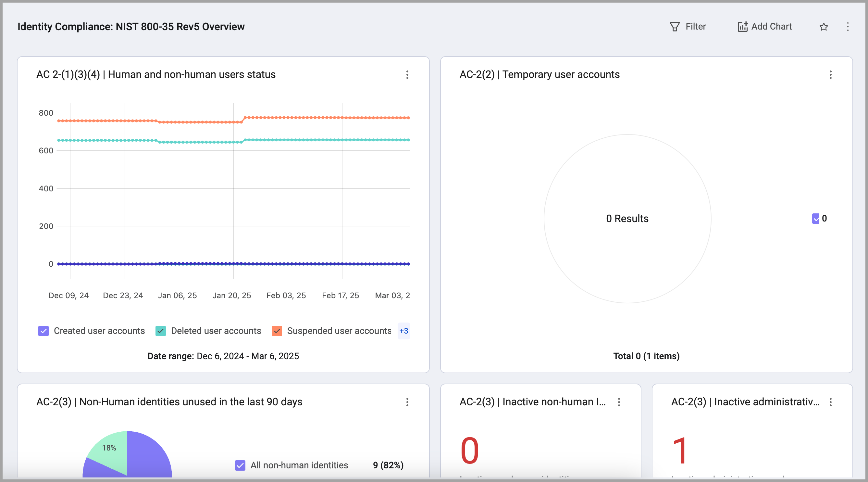Open options for Inactive non-human widget
This screenshot has height=482, width=868.
coord(619,402)
